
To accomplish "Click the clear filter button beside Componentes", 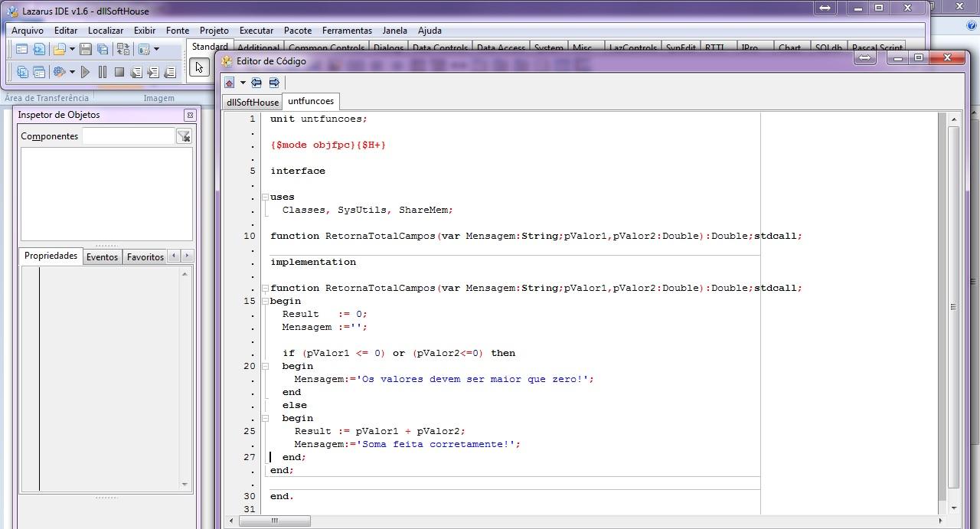I will tap(184, 136).
